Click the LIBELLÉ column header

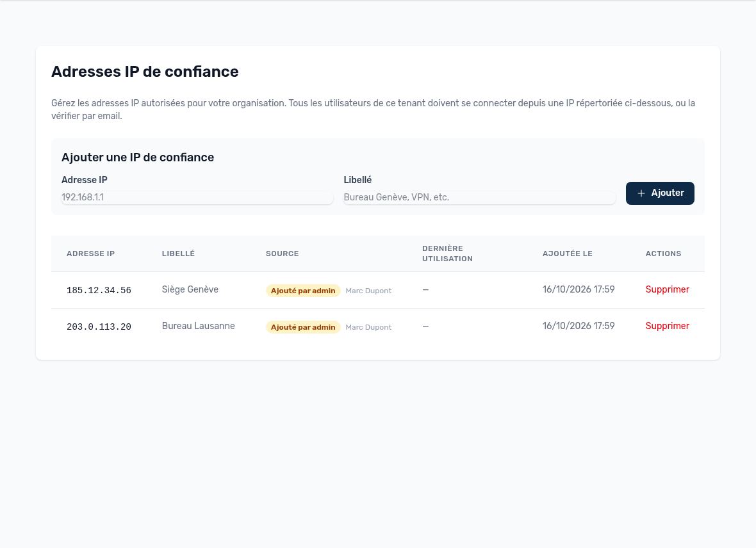point(178,254)
